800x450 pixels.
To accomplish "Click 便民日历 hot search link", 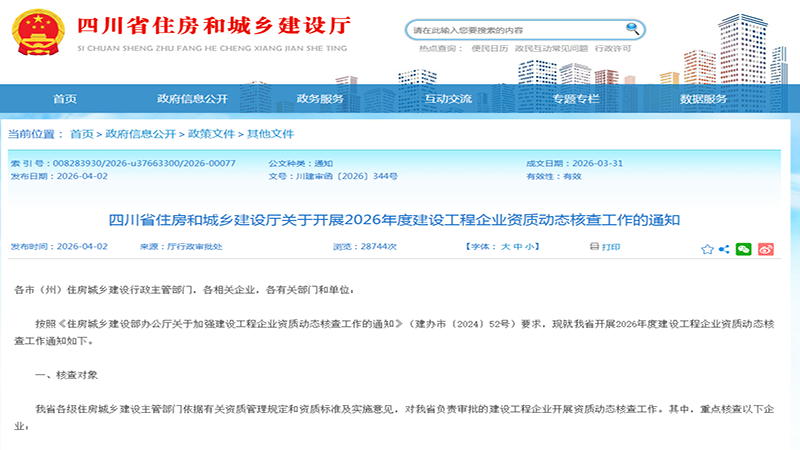I will [490, 48].
